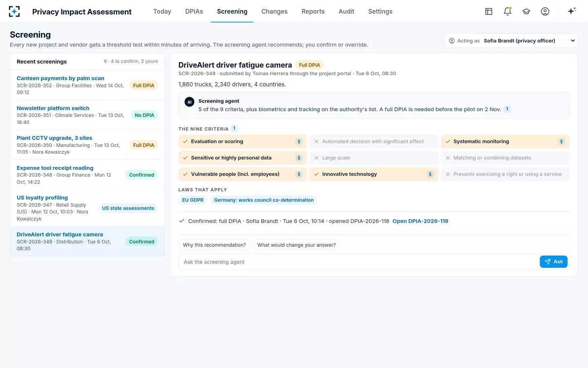Open the notifications bell icon

(x=508, y=11)
